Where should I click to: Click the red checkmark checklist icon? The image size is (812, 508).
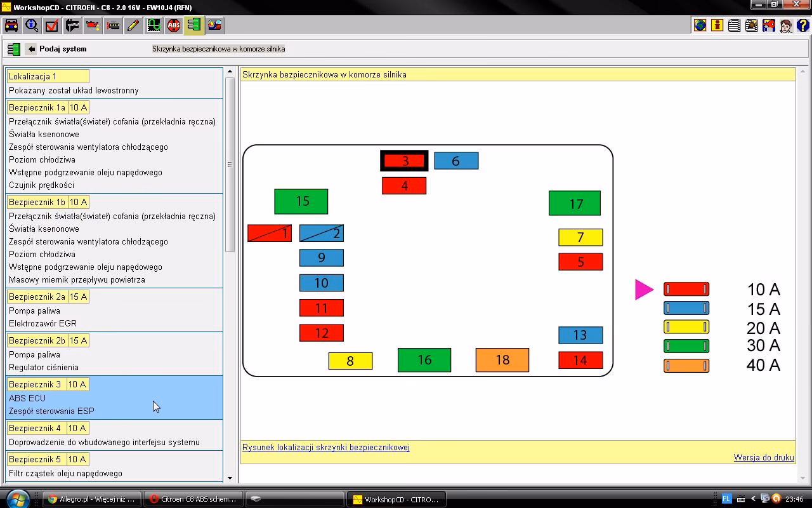coord(52,25)
